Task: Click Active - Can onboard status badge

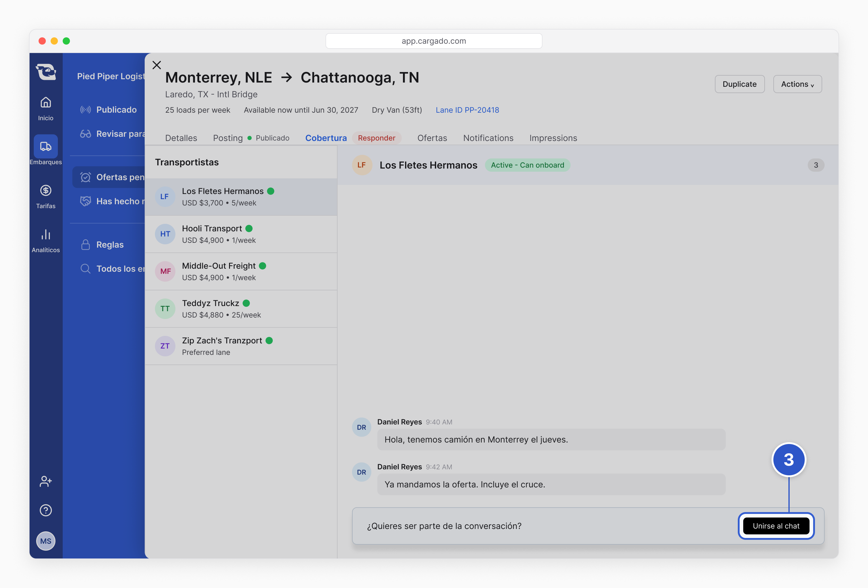Action: pos(527,165)
